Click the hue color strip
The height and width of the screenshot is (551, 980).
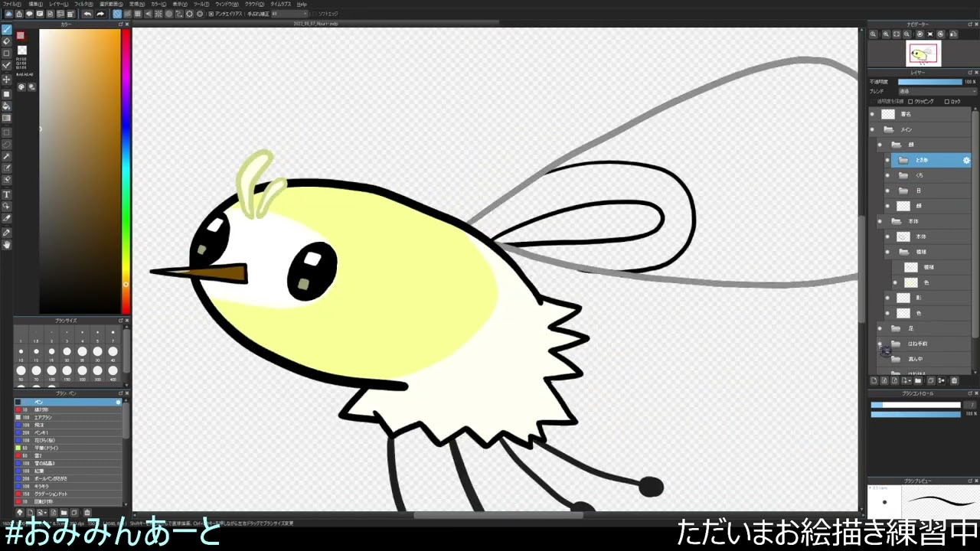126,171
